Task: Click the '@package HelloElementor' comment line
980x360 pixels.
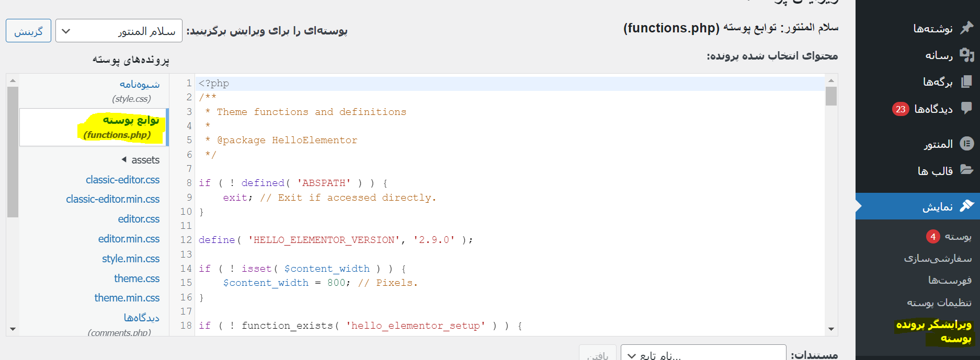Action: pos(281,140)
